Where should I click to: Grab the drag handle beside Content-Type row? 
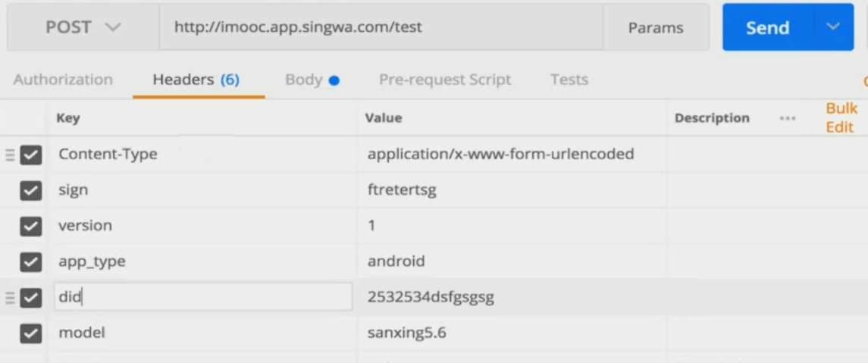(10, 155)
